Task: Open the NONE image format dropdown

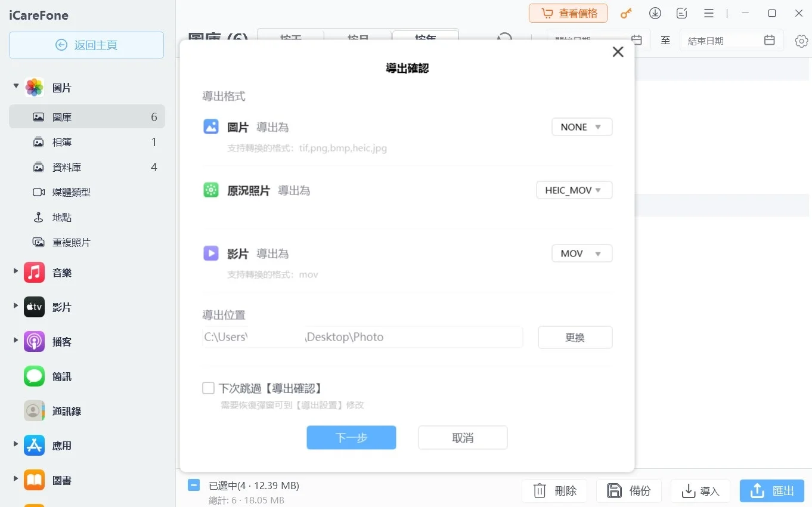Action: [581, 126]
